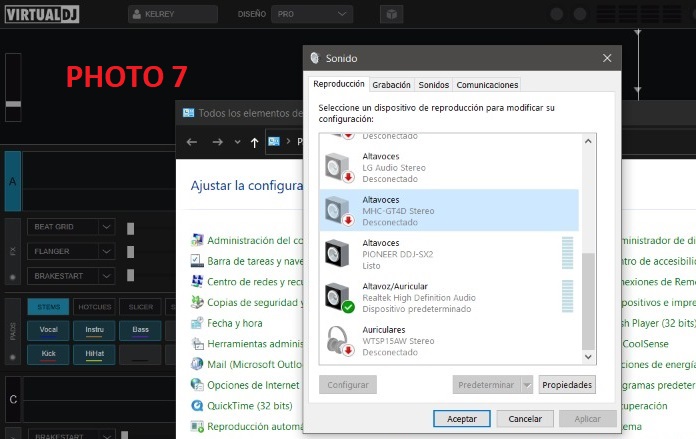Open recent locations chevron in Control Panel
The height and width of the screenshot is (439, 696).
point(237,142)
